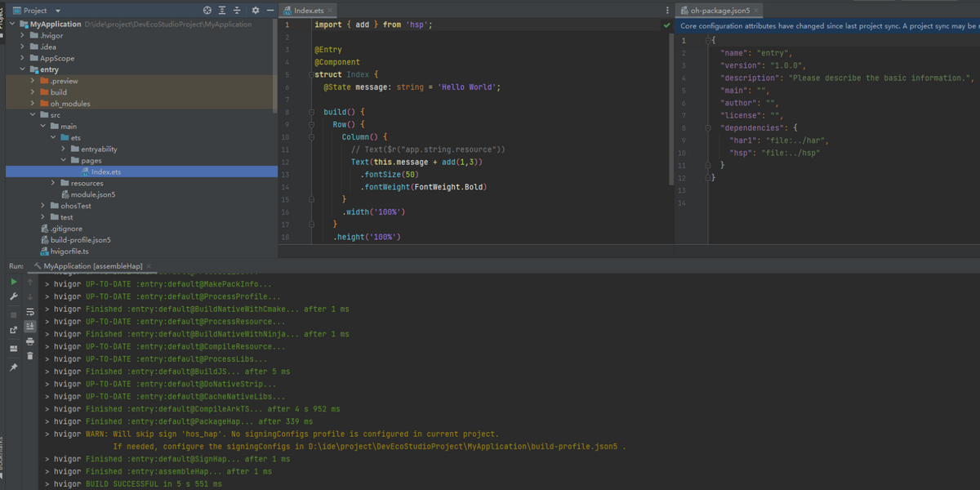Expand the AppScope folder
This screenshot has width=980, height=490.
click(23, 59)
